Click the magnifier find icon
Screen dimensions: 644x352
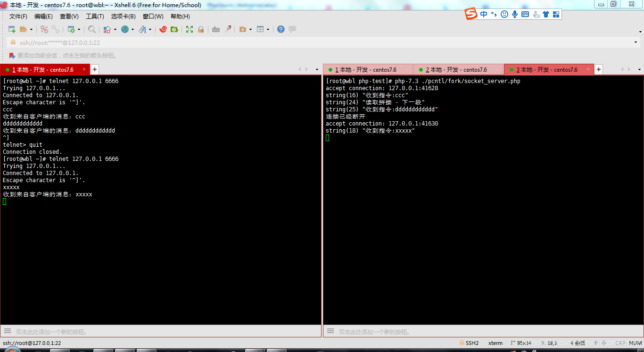click(x=92, y=29)
